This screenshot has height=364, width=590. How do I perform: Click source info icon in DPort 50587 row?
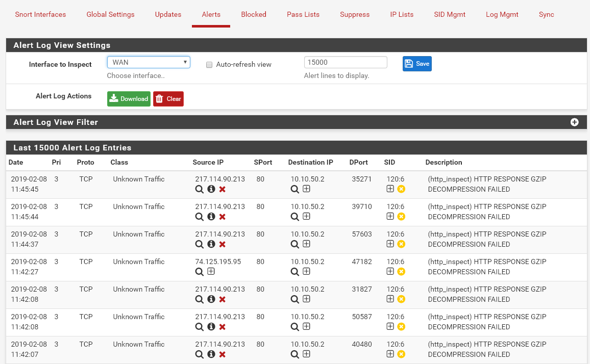[x=211, y=327]
